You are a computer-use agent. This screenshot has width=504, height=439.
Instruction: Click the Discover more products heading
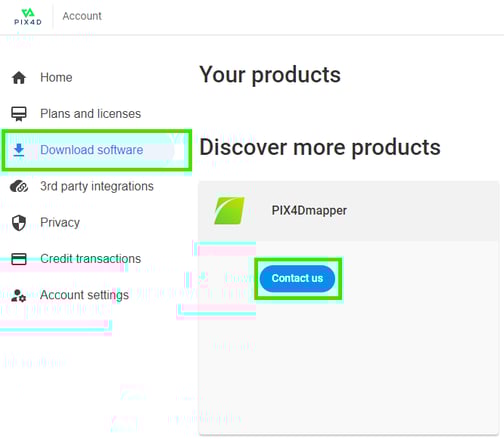pyautogui.click(x=320, y=147)
